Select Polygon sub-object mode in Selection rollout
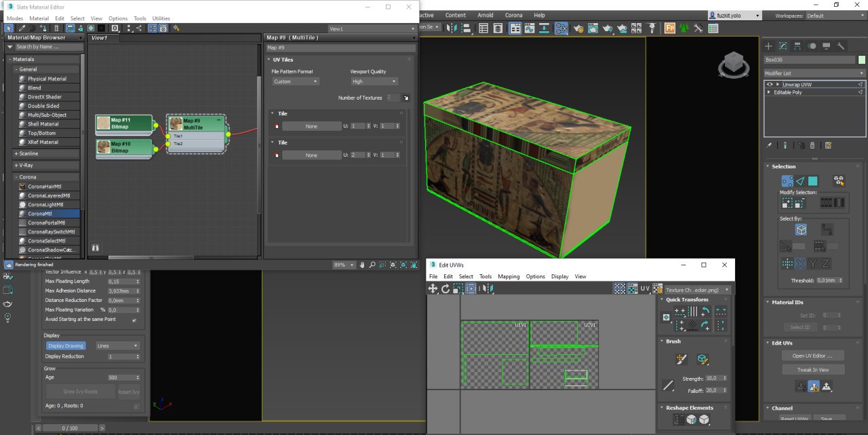Screen dimensions: 868x435 [x=813, y=181]
